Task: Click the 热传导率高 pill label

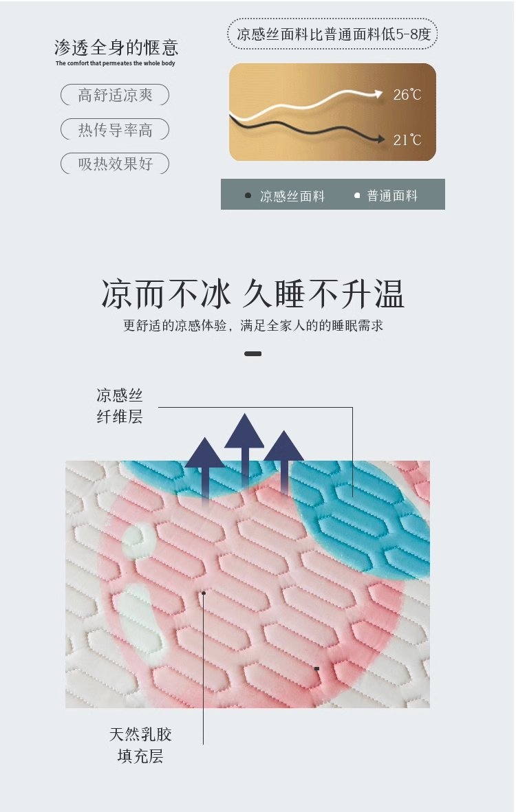Action: (x=115, y=129)
